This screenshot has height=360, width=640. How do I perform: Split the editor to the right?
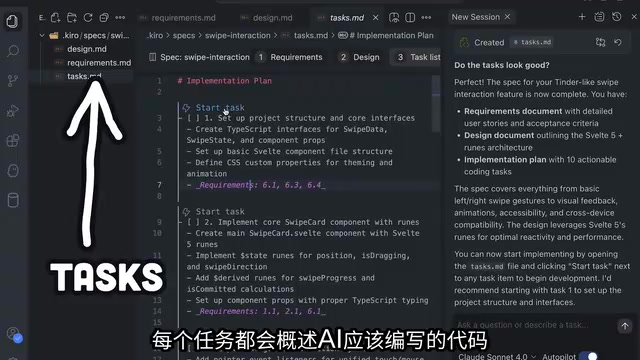(x=410, y=18)
